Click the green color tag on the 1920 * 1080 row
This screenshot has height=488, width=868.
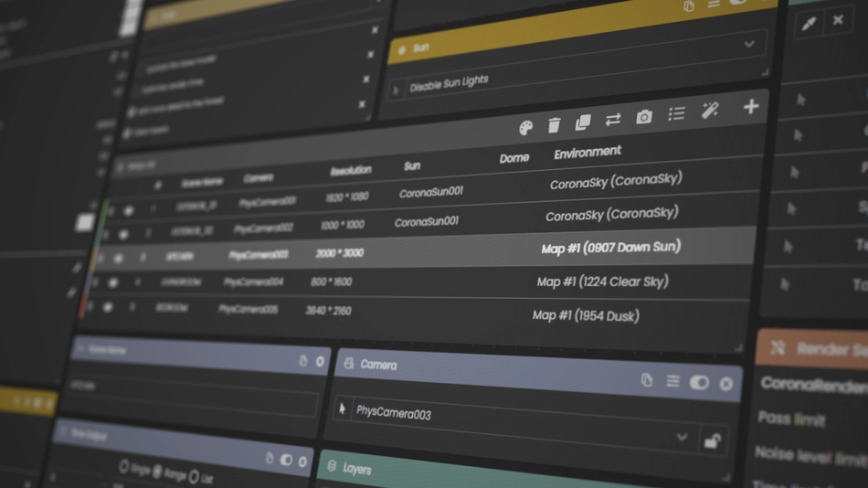(x=105, y=212)
